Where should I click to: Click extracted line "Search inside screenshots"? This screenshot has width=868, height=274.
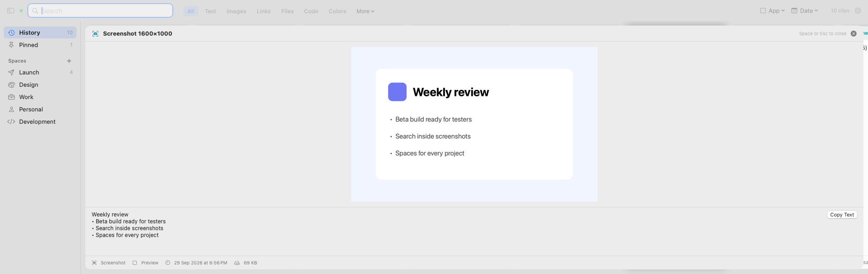point(129,228)
